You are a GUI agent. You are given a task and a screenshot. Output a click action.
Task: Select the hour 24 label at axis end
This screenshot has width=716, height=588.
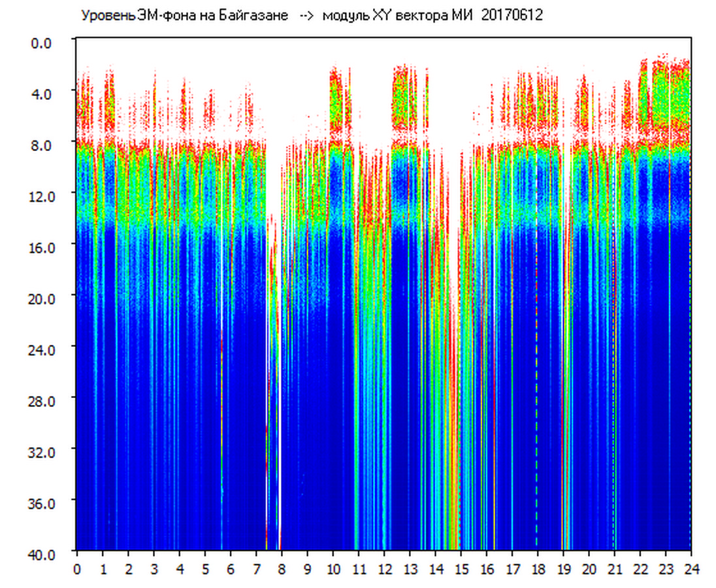click(x=691, y=568)
